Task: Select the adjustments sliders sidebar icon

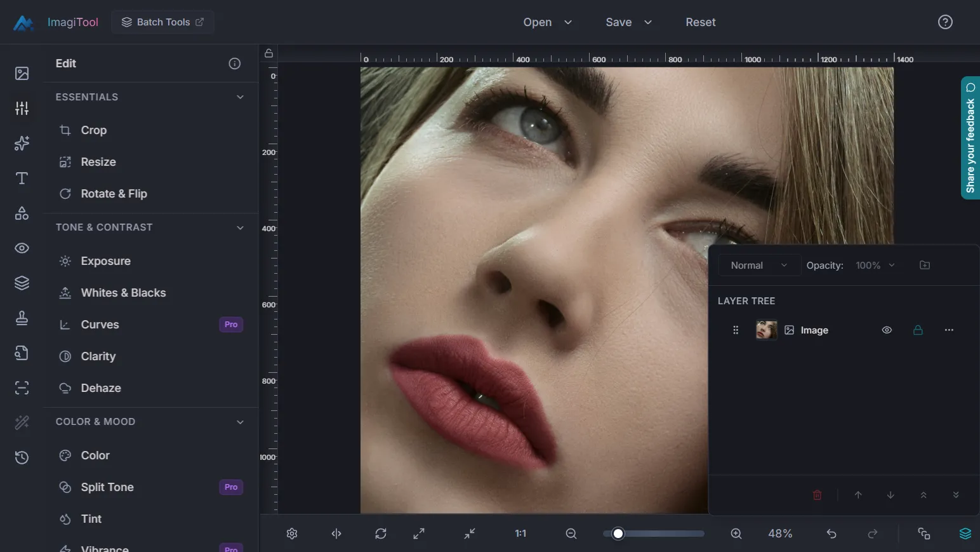Action: click(22, 109)
